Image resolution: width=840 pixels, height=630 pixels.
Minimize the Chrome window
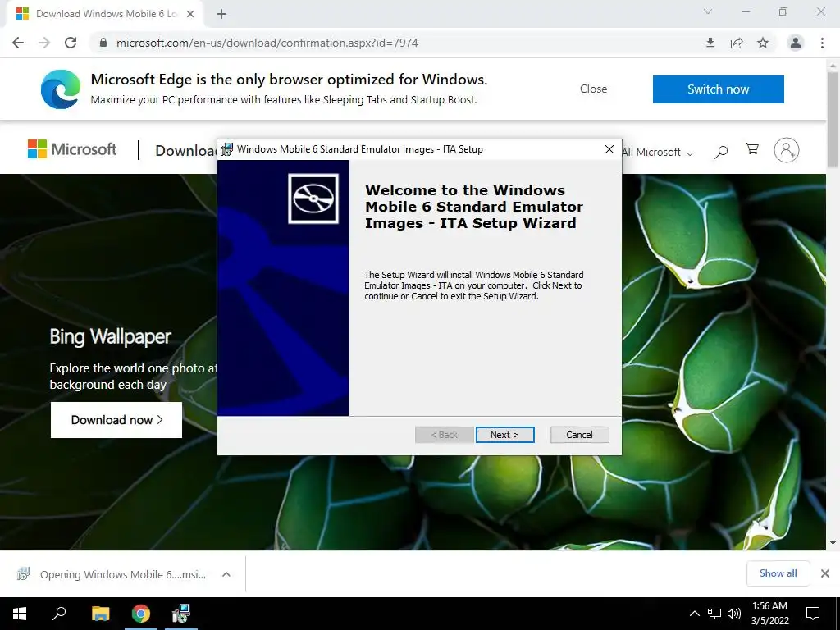pos(746,11)
